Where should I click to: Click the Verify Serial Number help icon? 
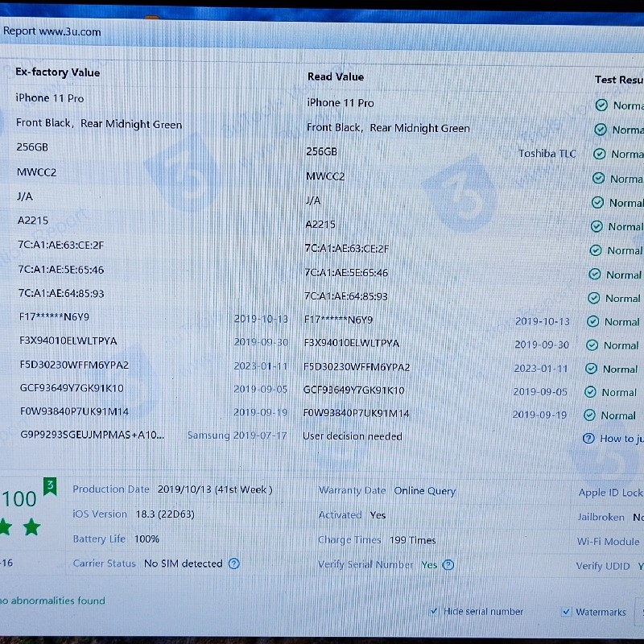point(448,565)
